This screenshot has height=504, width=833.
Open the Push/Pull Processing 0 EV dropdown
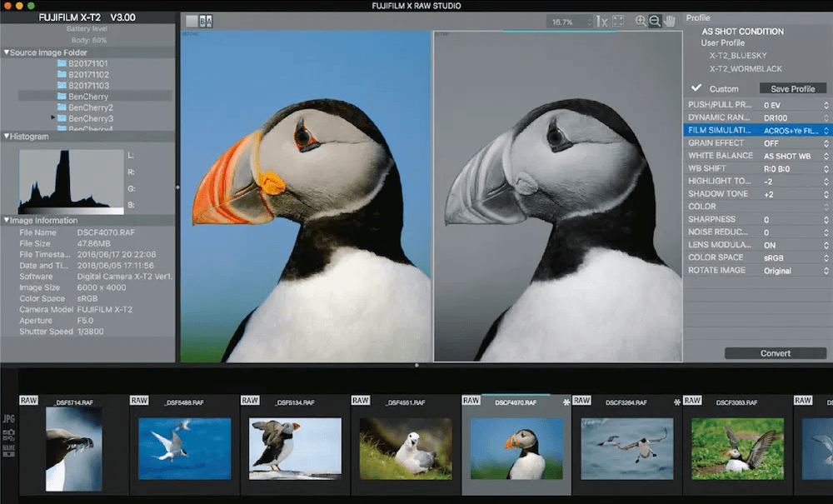796,105
